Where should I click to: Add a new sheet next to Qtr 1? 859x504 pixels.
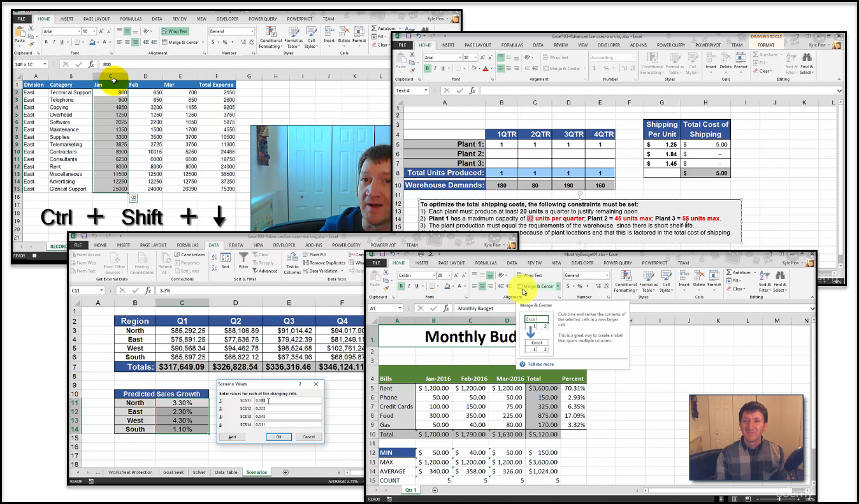(x=435, y=490)
